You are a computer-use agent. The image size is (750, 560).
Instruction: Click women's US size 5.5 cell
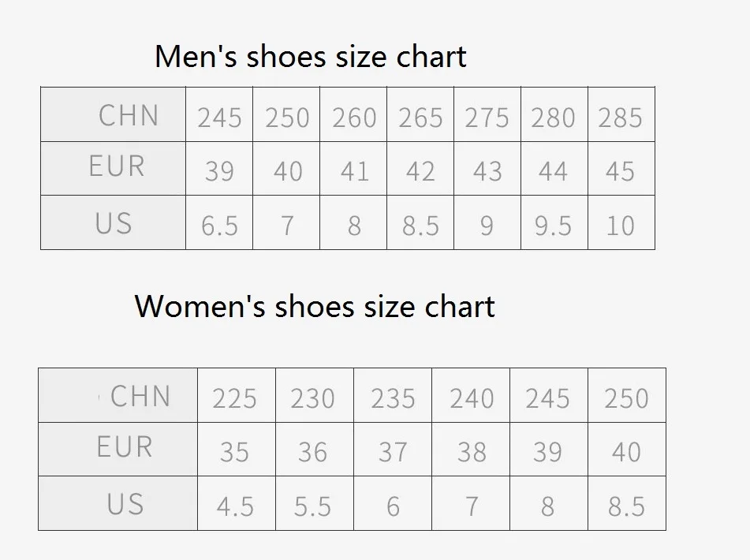[315, 503]
